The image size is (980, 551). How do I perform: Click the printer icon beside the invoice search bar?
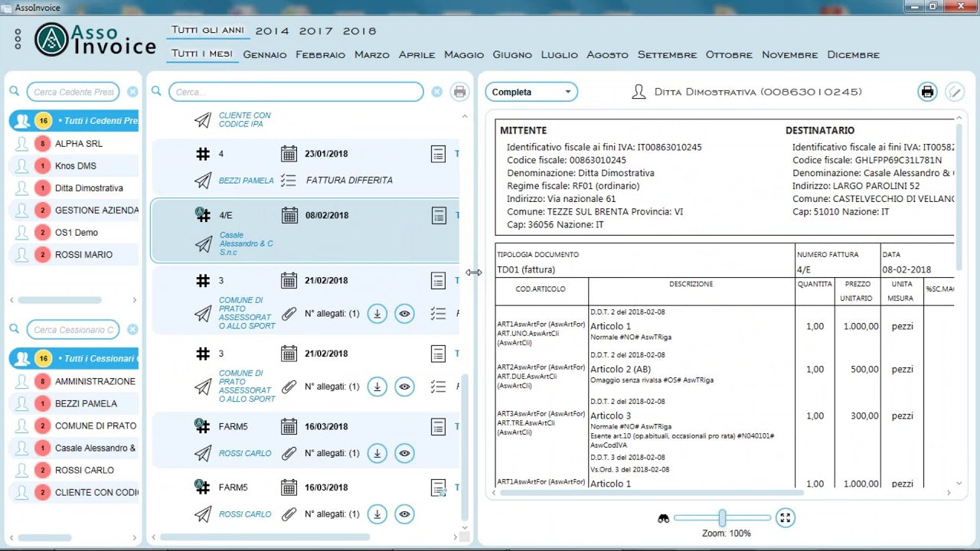click(459, 91)
